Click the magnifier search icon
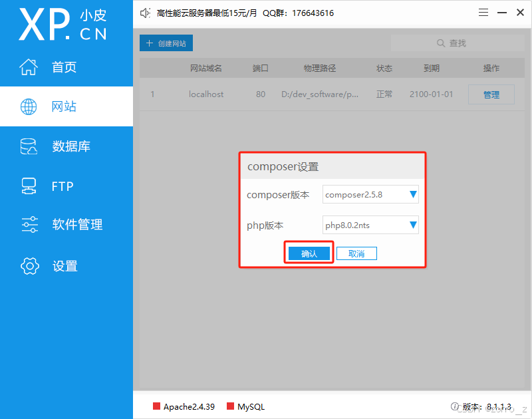Screen dimensions: 532x419 tap(441, 43)
